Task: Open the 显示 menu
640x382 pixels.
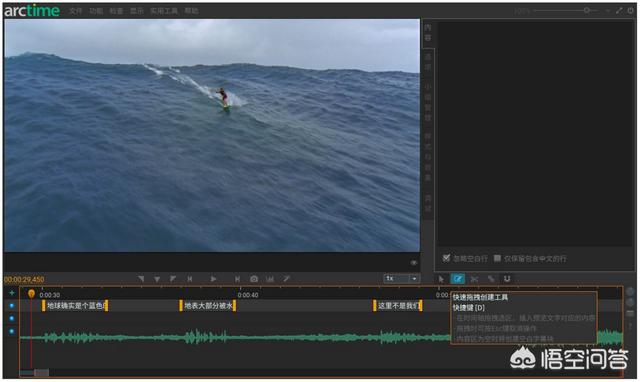Action: click(137, 11)
